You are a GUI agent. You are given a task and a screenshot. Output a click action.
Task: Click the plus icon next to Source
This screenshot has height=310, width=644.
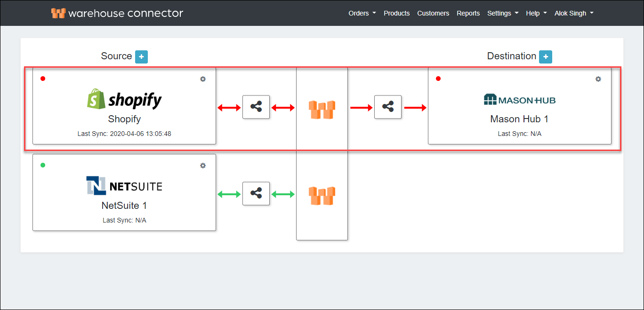141,57
